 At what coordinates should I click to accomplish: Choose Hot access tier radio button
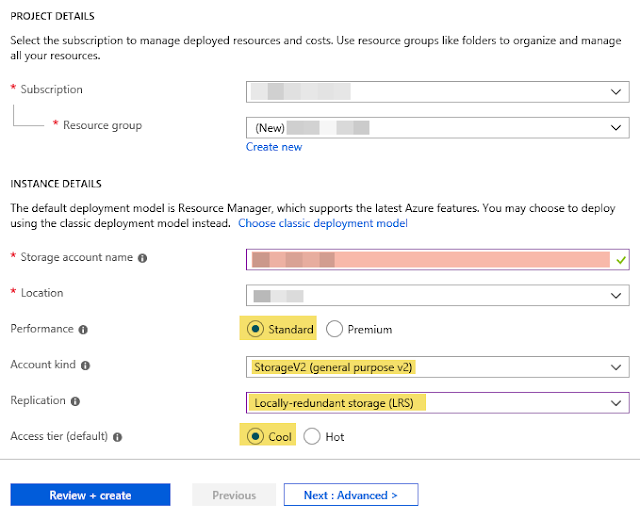pyautogui.click(x=312, y=437)
